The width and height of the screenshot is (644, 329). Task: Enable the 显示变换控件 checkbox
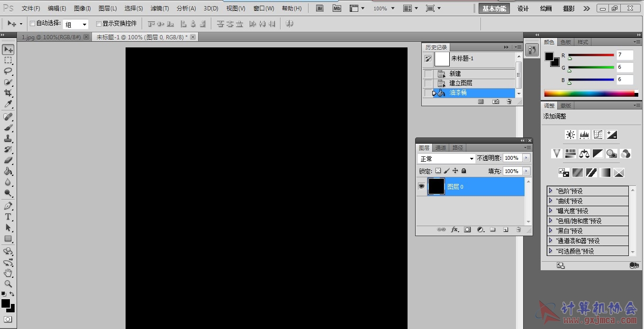coord(99,24)
